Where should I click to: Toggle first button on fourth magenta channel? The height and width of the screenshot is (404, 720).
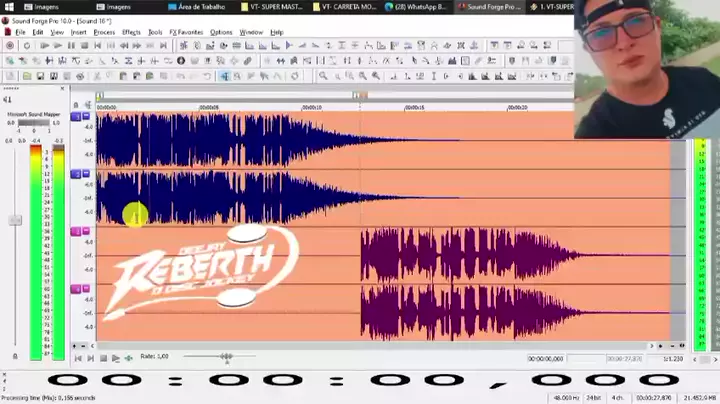(x=76, y=289)
